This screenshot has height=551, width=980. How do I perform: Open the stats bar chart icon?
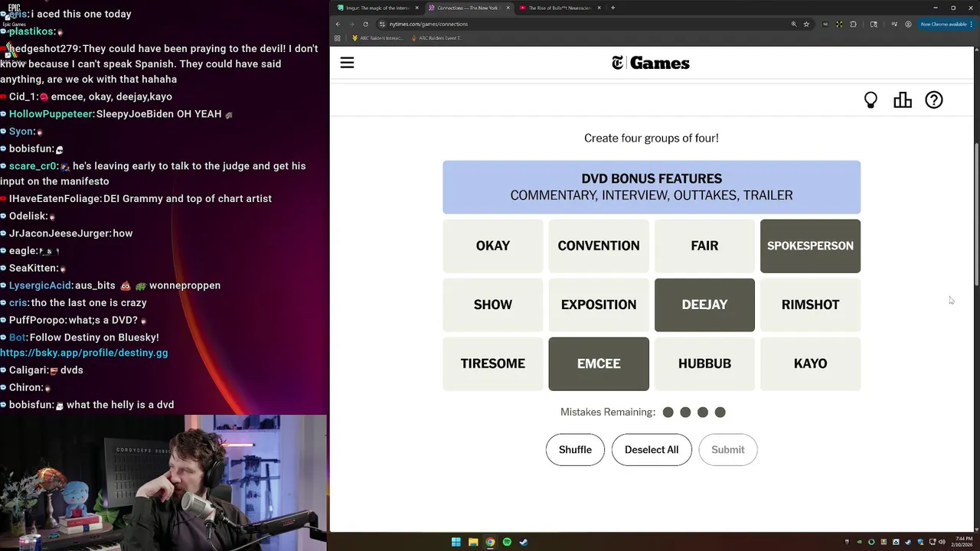click(903, 100)
